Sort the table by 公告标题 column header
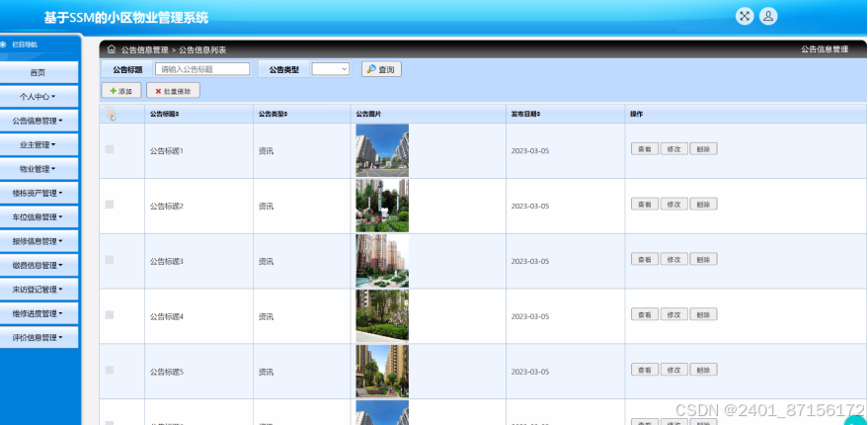This screenshot has width=868, height=425. 164,114
